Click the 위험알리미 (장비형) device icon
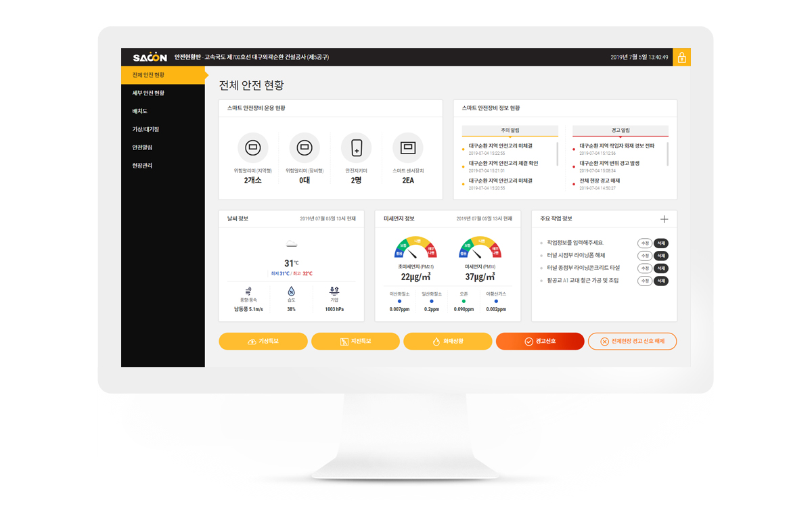Screen dimensions: 812x514 (x=304, y=147)
